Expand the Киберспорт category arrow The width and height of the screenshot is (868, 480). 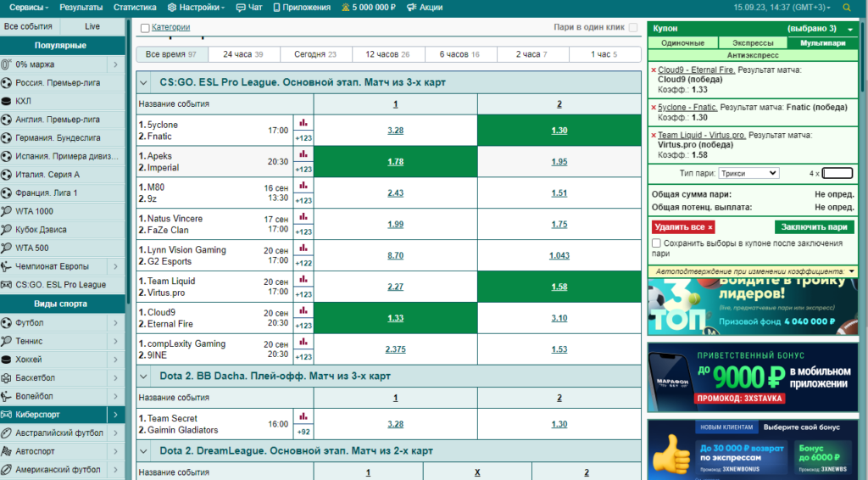click(x=115, y=414)
